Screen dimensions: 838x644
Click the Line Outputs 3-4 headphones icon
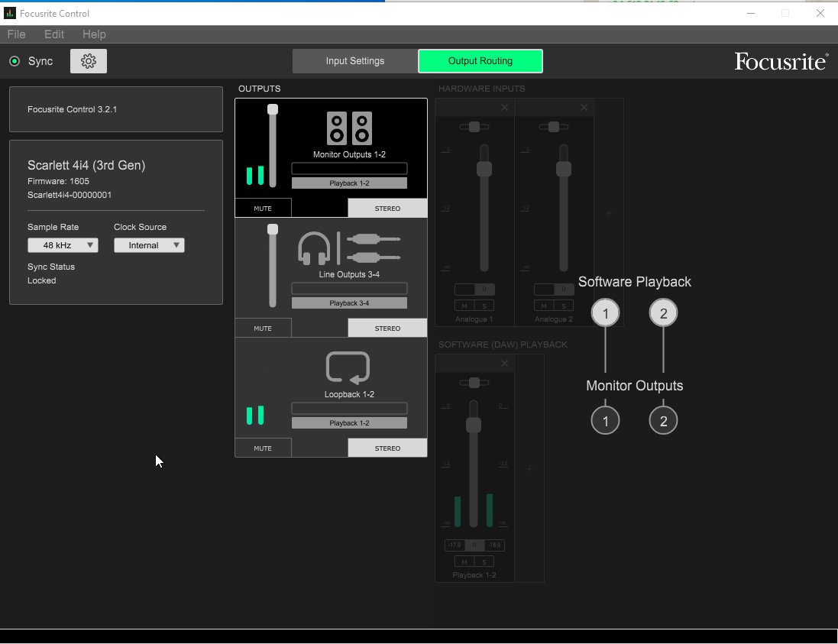coord(314,248)
